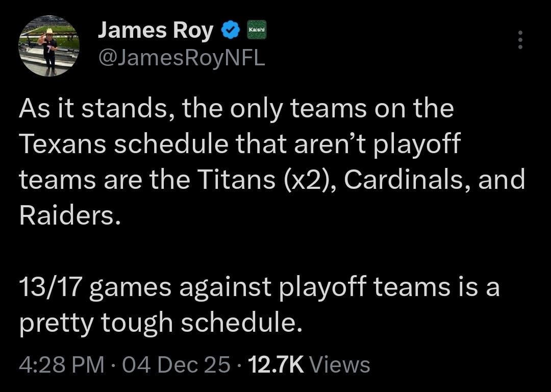Click the word Raiders in the tweet
This screenshot has width=551, height=392.
(x=66, y=215)
